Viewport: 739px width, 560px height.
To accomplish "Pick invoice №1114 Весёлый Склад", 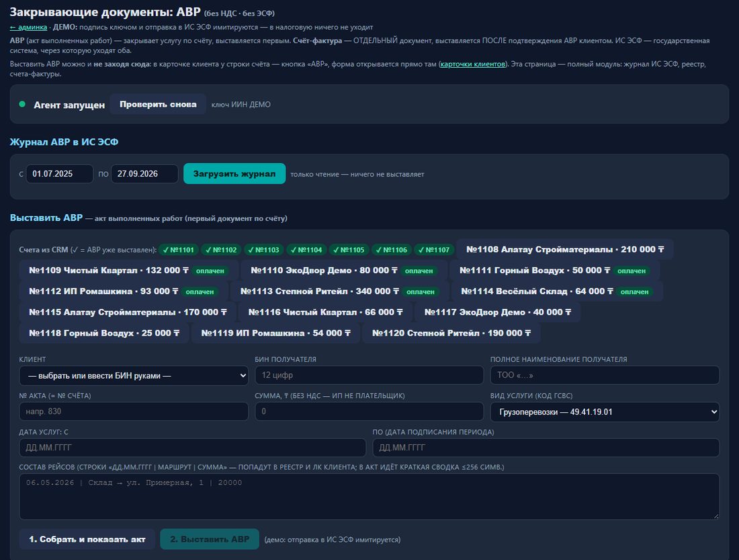I will pos(557,291).
